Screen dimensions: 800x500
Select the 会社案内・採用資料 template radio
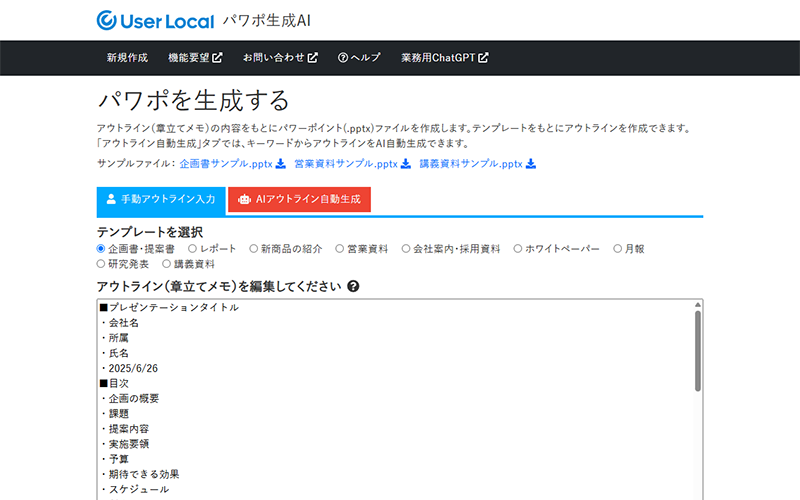(x=406, y=249)
